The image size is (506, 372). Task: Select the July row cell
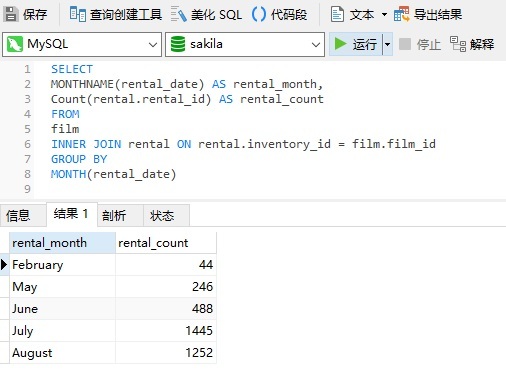62,331
